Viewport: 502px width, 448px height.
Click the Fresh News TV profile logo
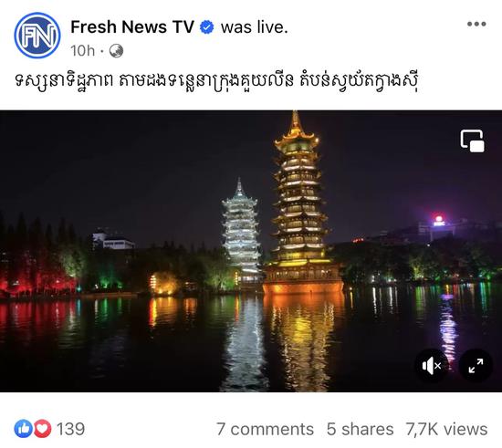(x=37, y=36)
